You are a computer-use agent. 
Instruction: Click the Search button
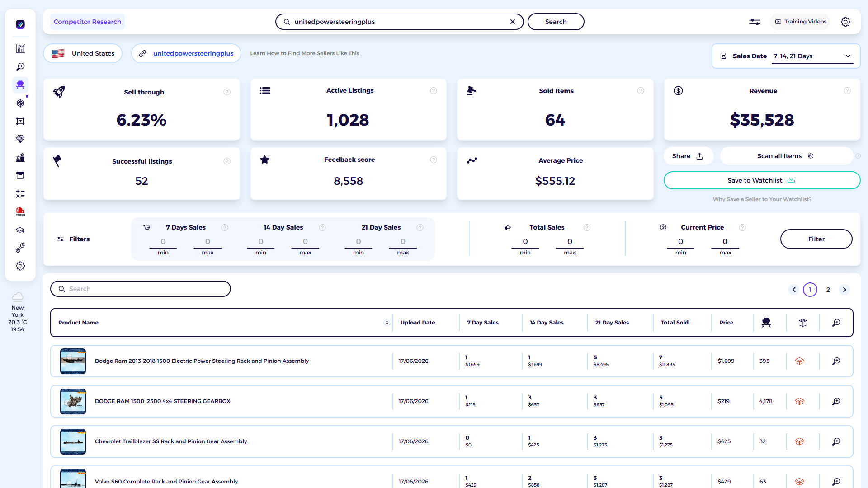[x=556, y=22]
